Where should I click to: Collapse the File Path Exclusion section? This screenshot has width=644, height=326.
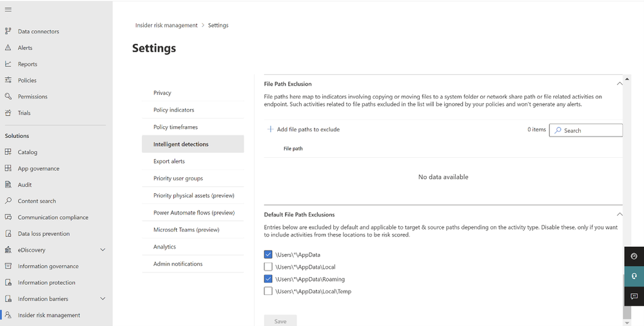(620, 84)
